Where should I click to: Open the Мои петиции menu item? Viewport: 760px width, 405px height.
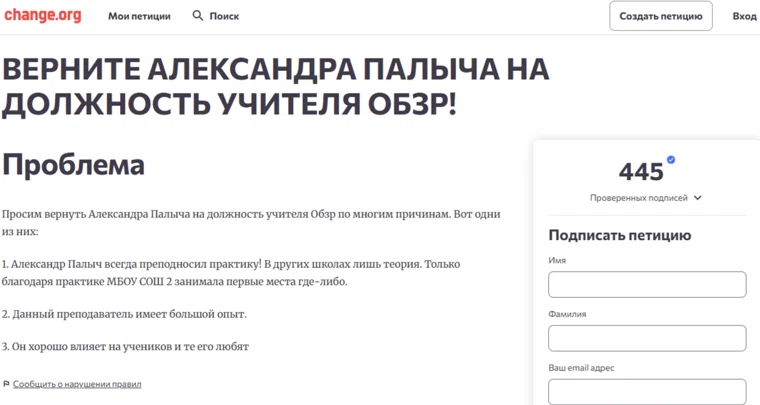139,16
